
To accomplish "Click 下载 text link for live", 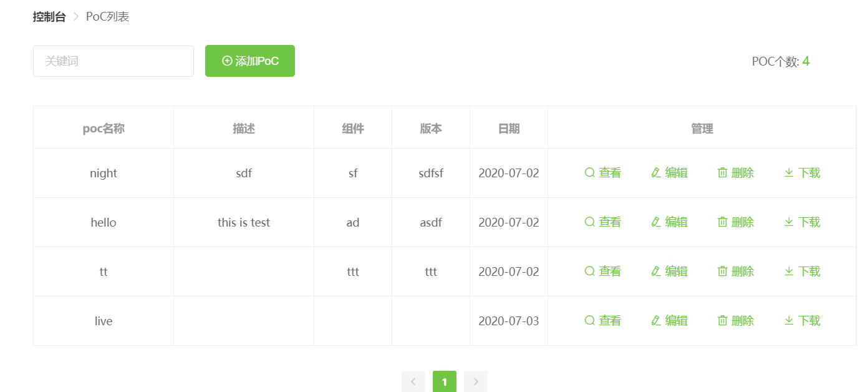I will click(809, 320).
